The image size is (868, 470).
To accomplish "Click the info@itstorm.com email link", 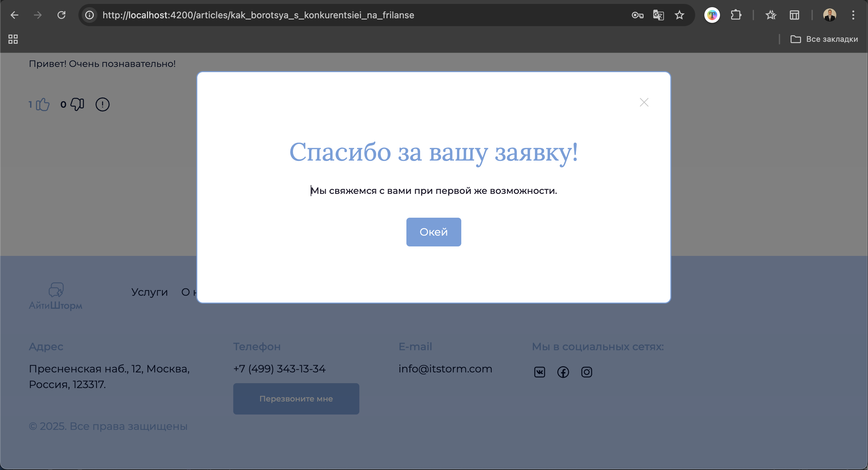I will click(446, 369).
